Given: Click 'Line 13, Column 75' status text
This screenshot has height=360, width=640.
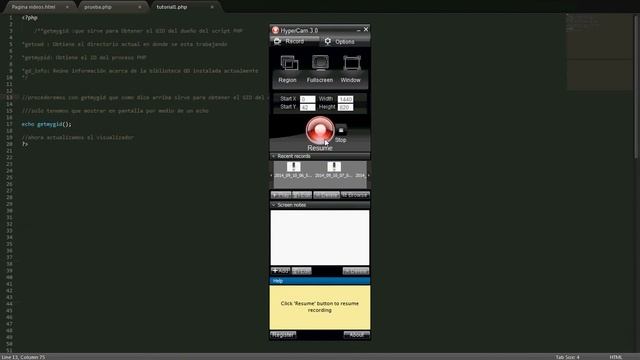Looking at the screenshot, I should (23, 357).
